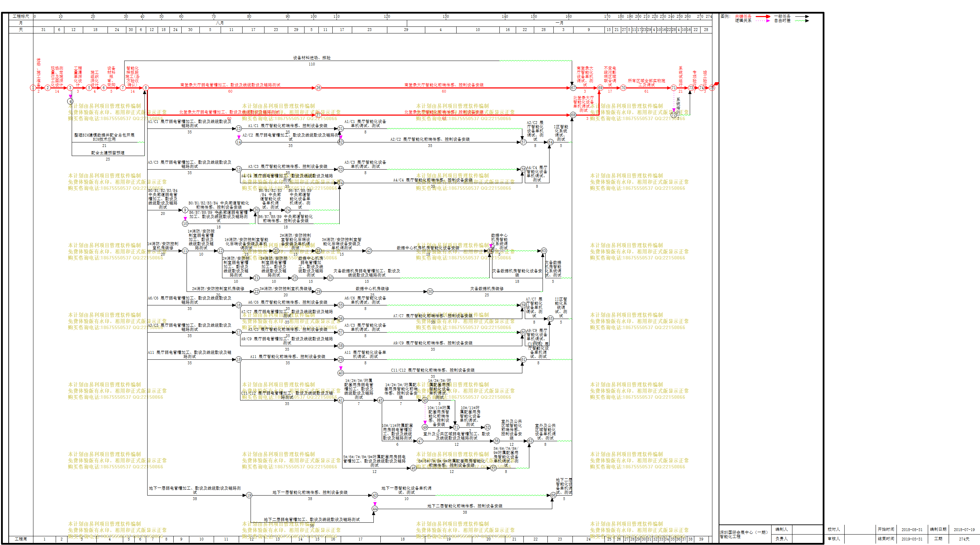
Task: Select node 62 for outdoor public area
Action: click(530, 441)
